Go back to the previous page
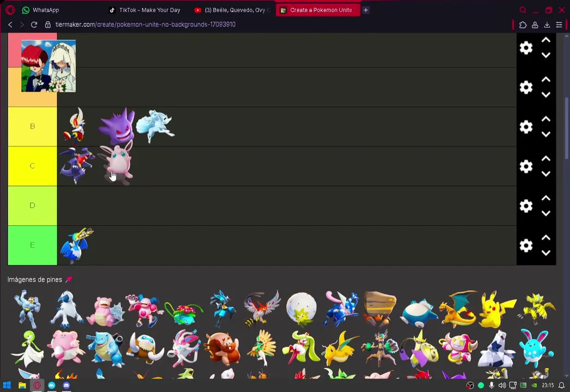The height and width of the screenshot is (392, 570). pyautogui.click(x=10, y=24)
